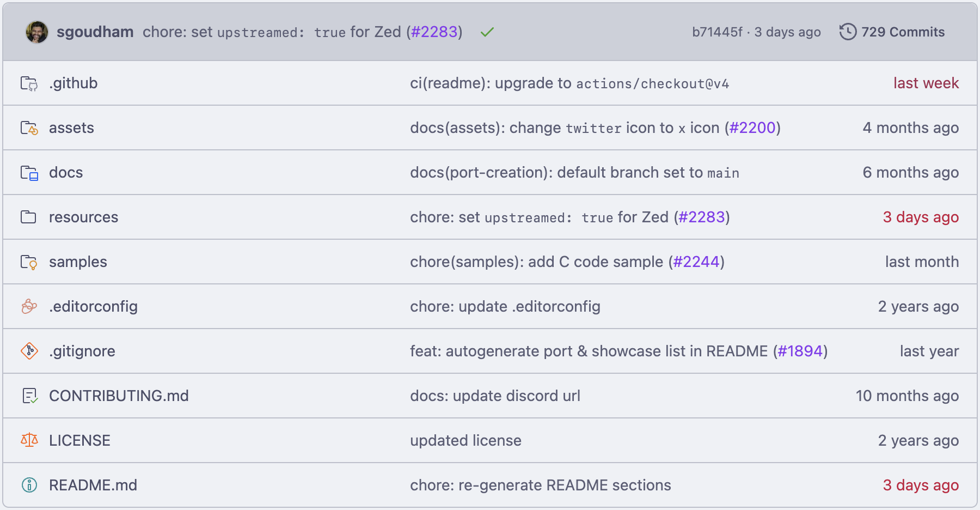Open pull request #2283 in the header
Screen dimensions: 980x510
(434, 32)
